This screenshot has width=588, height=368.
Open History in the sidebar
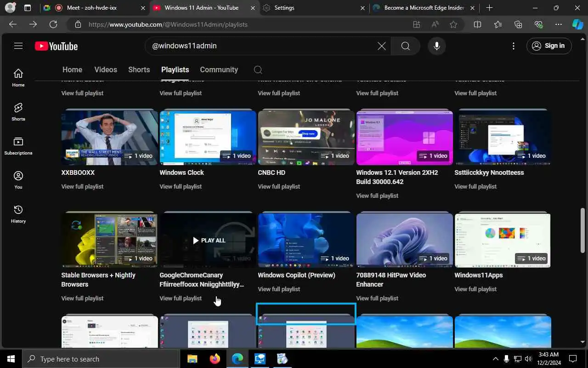point(18,214)
